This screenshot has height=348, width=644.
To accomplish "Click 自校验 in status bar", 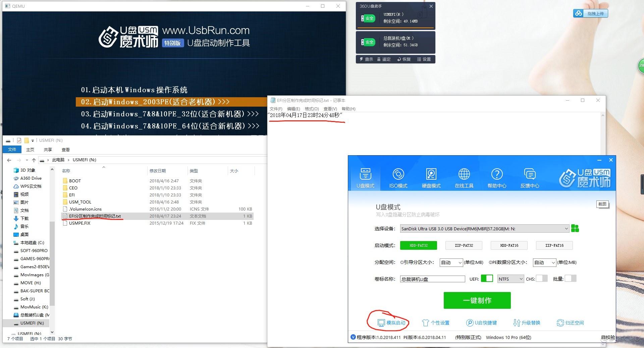I will [x=608, y=337].
